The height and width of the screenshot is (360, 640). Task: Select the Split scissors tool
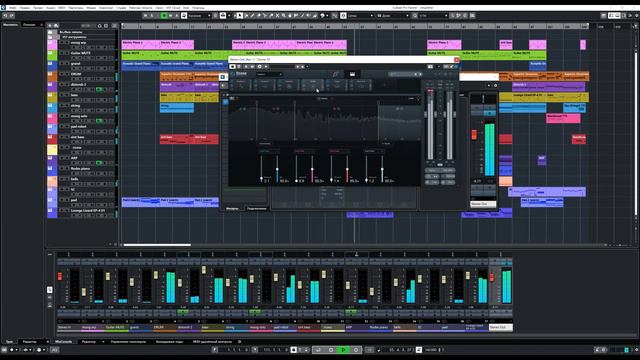pos(265,16)
